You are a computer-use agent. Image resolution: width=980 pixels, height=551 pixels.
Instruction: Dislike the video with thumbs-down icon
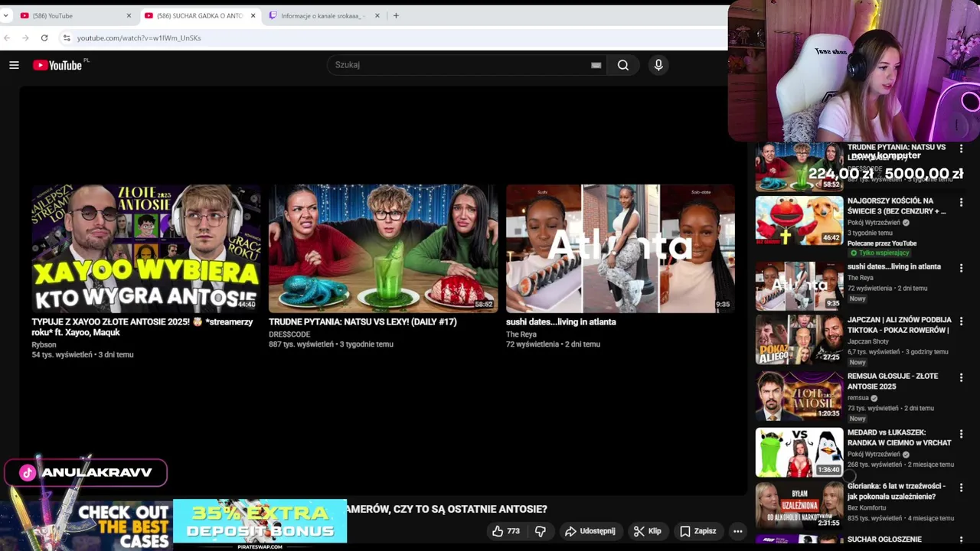(x=541, y=531)
